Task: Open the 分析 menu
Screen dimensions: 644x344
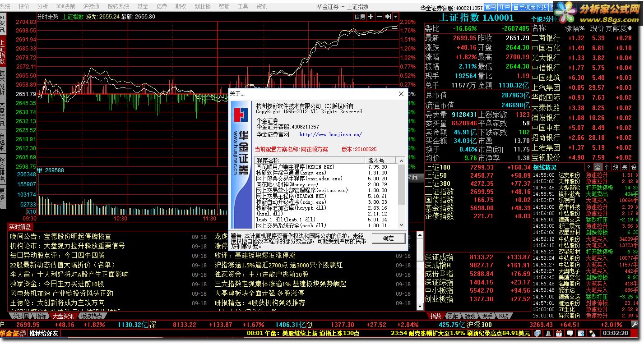Action: (42, 6)
